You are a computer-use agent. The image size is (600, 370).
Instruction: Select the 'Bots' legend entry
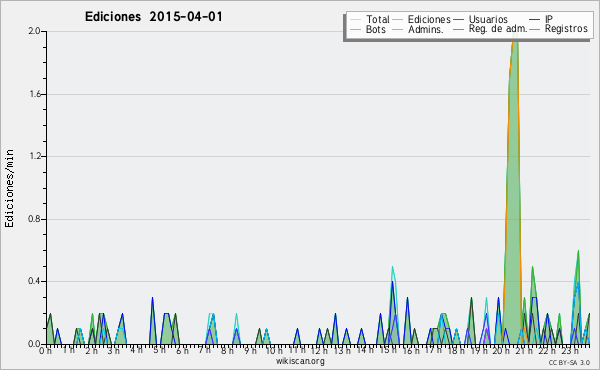coord(368,29)
